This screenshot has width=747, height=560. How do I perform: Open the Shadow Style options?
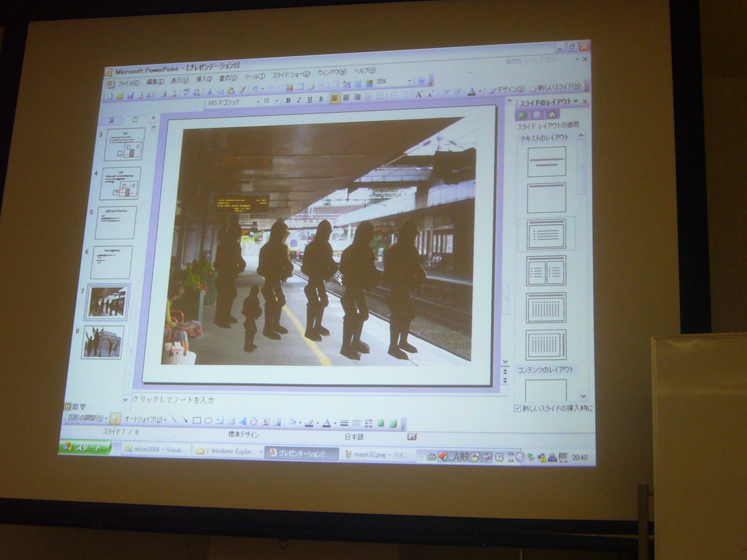coord(381,423)
